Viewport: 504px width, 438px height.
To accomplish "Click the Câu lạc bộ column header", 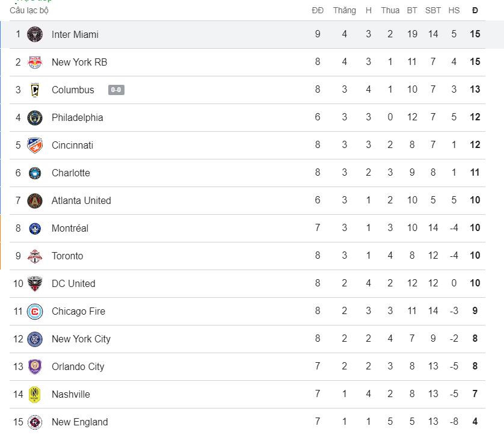I will click(29, 10).
